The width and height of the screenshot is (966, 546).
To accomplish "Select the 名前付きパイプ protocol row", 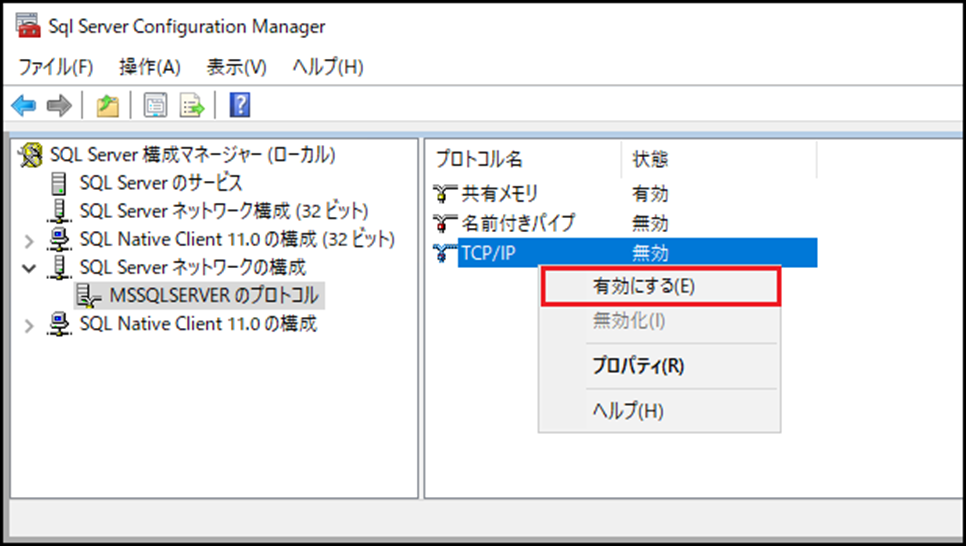I will click(x=624, y=223).
